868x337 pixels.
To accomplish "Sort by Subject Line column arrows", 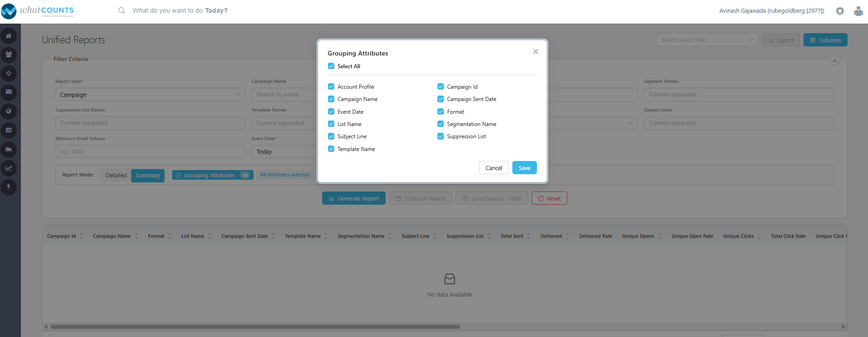I will pos(435,236).
